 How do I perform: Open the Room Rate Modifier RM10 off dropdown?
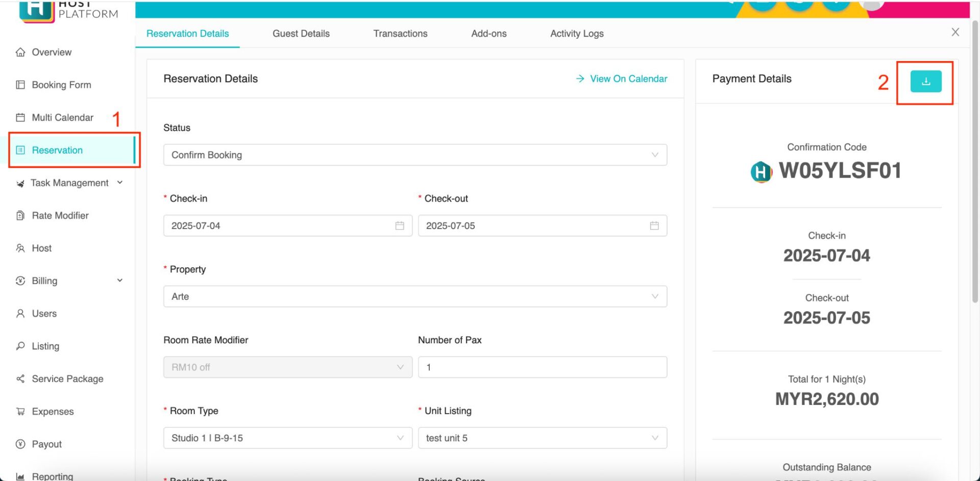(288, 367)
